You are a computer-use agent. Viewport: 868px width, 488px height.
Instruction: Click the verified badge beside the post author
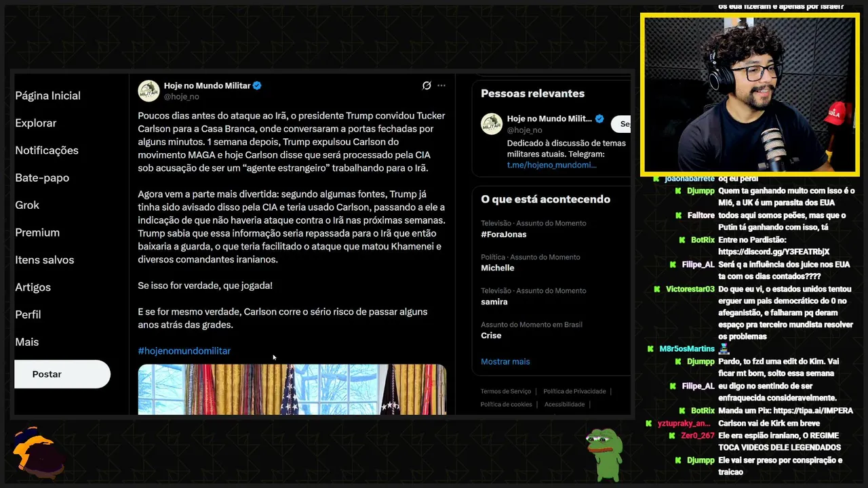(x=258, y=85)
